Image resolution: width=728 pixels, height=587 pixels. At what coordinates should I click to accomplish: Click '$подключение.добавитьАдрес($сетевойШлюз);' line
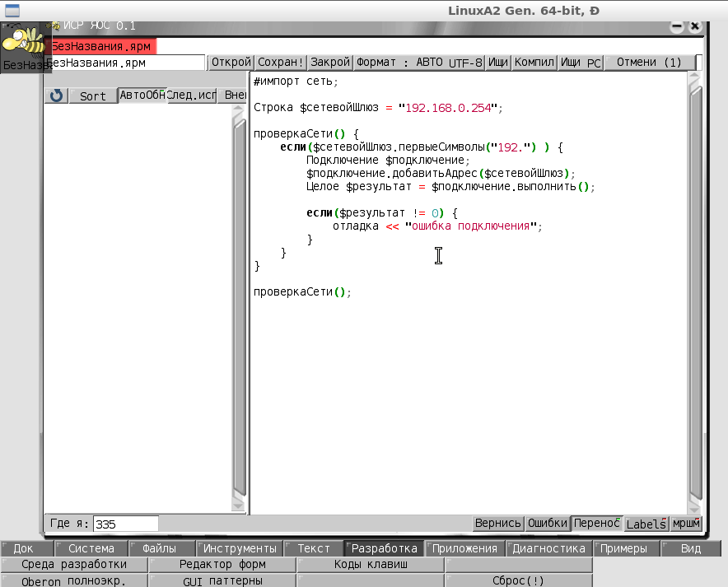click(440, 174)
